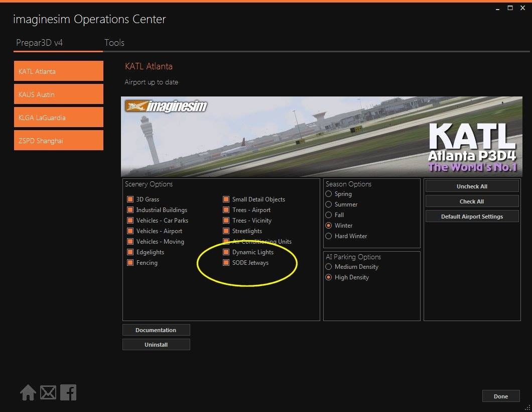Toggle Trees - Vicinity checkbox

click(226, 220)
